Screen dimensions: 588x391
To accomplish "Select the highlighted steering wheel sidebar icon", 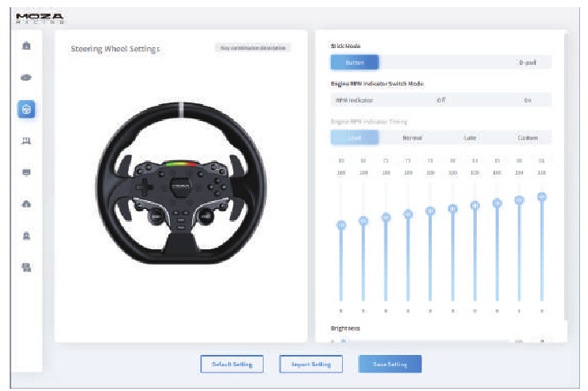I will [x=26, y=110].
